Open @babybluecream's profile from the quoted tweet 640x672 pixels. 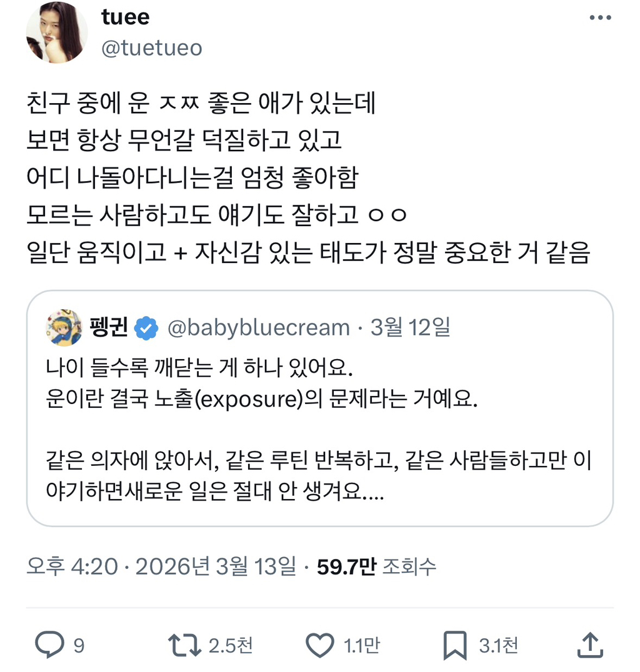257,326
